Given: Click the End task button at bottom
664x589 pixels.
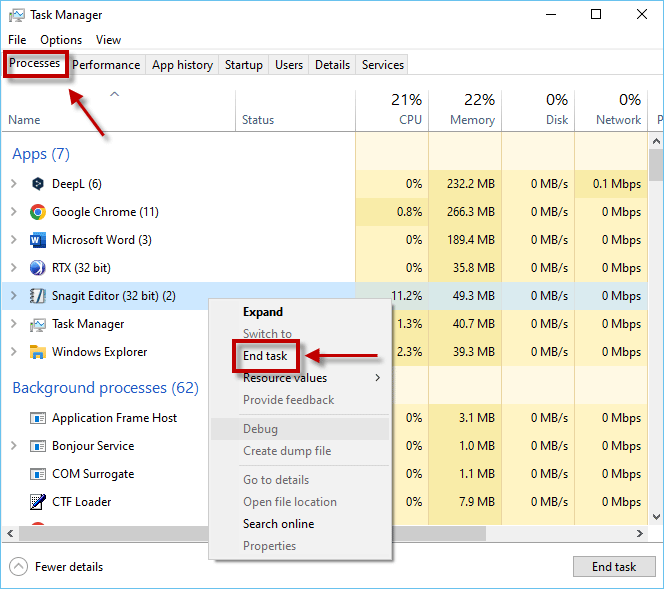Looking at the screenshot, I should (x=614, y=567).
